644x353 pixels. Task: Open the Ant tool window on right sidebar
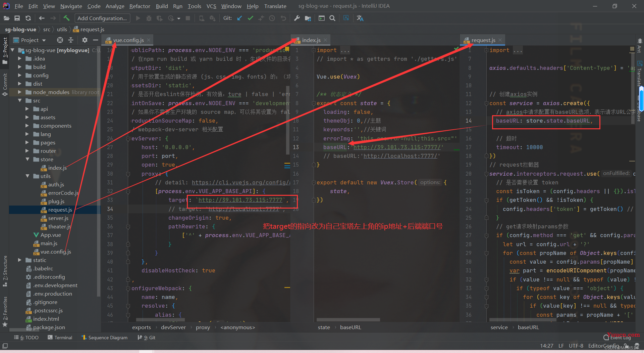tap(639, 46)
